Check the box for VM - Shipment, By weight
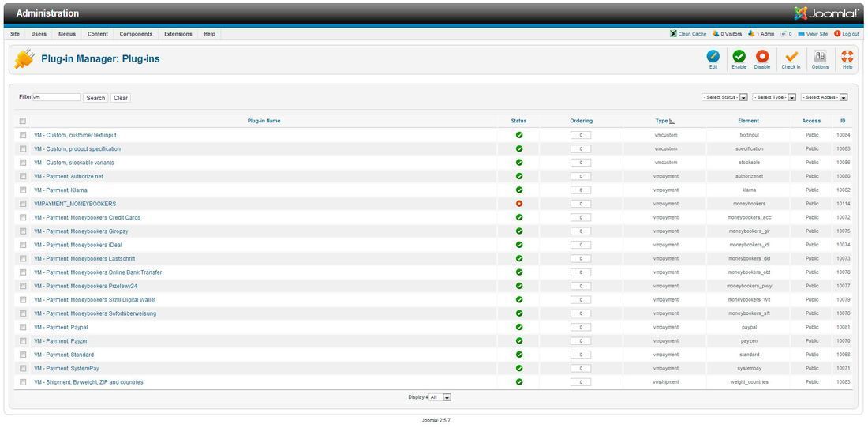The width and height of the screenshot is (868, 428). pos(23,382)
